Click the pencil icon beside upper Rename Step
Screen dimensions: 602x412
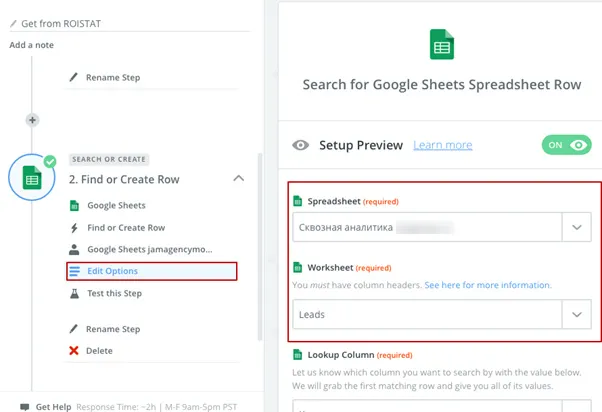click(73, 78)
